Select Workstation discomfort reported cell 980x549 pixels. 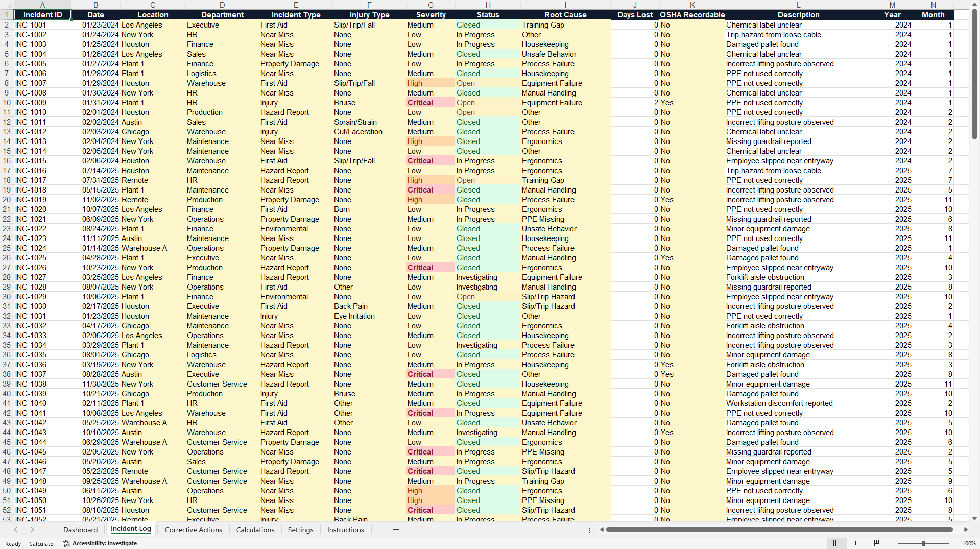(798, 403)
